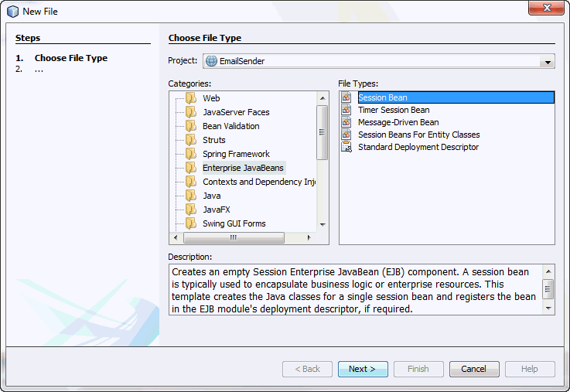Click Description scroll up arrow

coord(548,271)
